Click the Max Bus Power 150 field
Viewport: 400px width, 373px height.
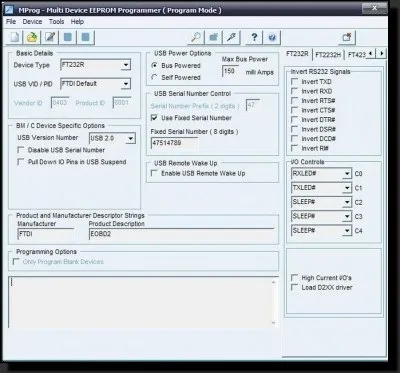(230, 71)
